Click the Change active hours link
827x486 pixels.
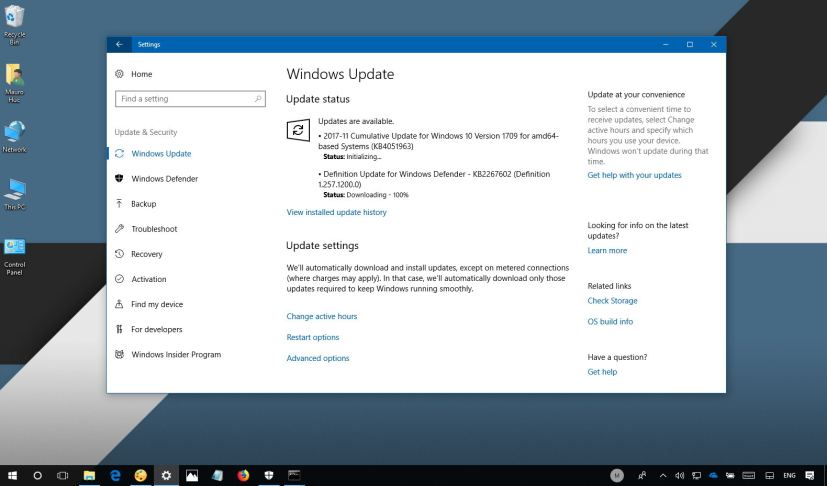pyautogui.click(x=322, y=316)
